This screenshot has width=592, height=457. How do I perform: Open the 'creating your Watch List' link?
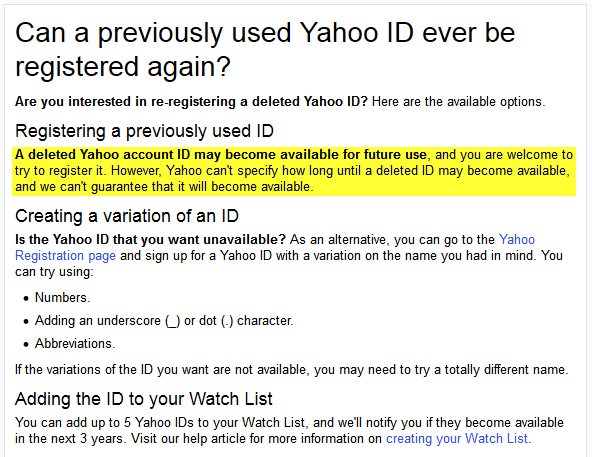[456, 438]
